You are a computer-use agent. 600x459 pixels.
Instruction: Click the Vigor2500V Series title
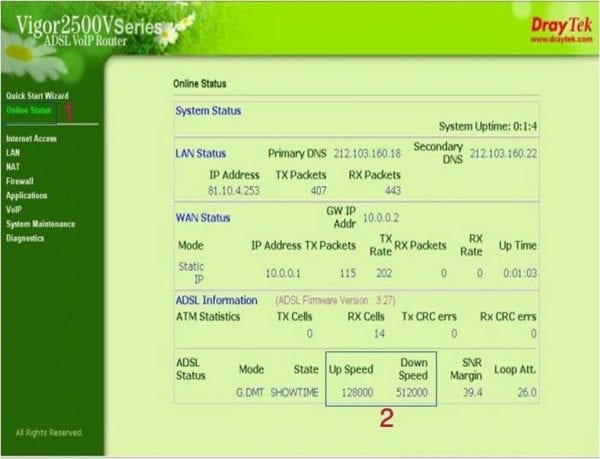tap(88, 27)
